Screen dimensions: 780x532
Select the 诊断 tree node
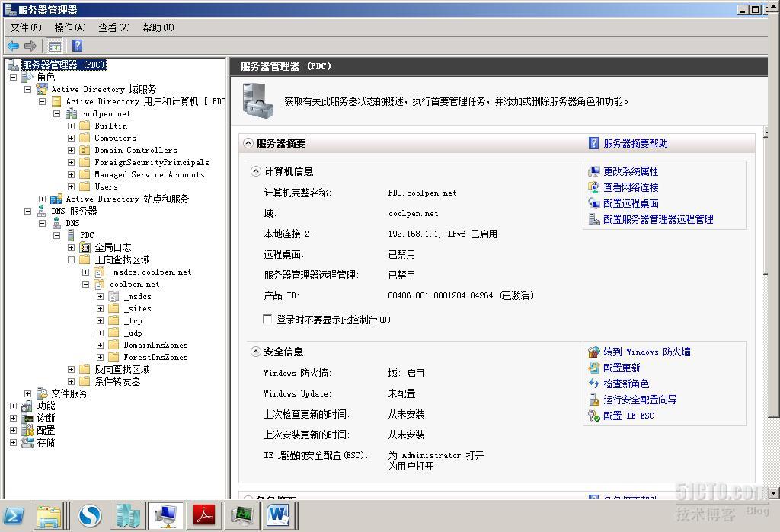[46, 418]
